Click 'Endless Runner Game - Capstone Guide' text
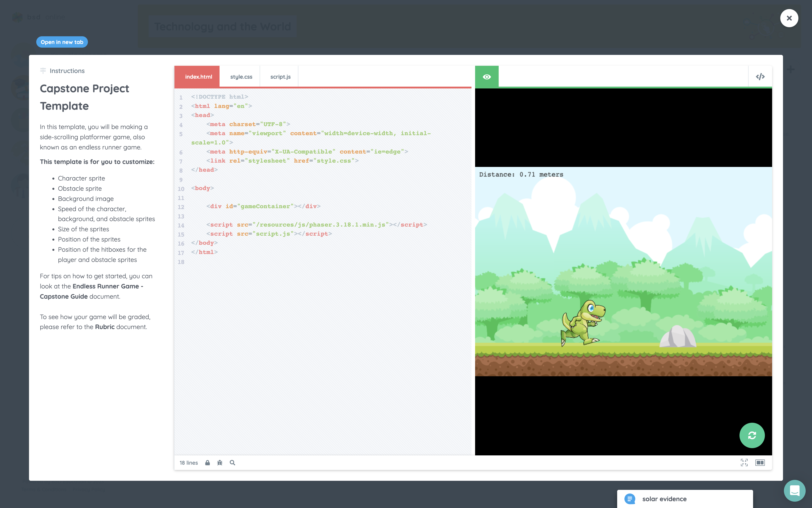Screen dimensions: 812x508 pos(91,291)
